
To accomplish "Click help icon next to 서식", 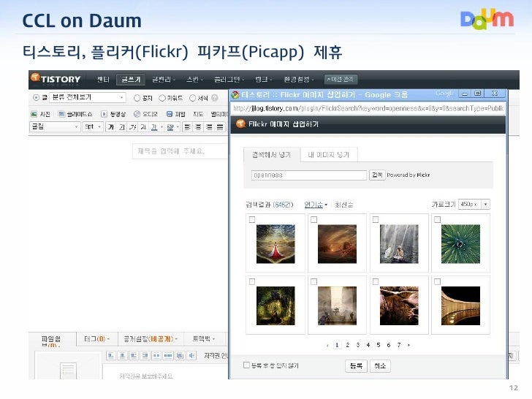I will (214, 98).
